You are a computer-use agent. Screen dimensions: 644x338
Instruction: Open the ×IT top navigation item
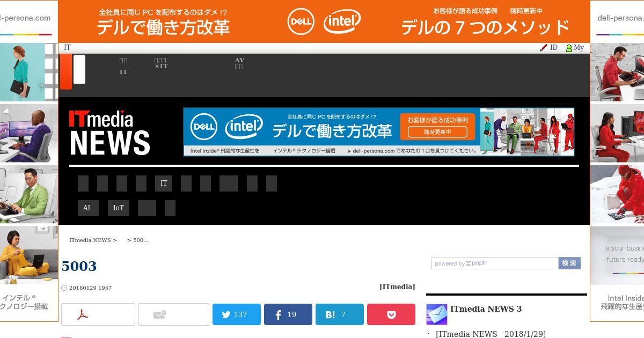tap(161, 63)
